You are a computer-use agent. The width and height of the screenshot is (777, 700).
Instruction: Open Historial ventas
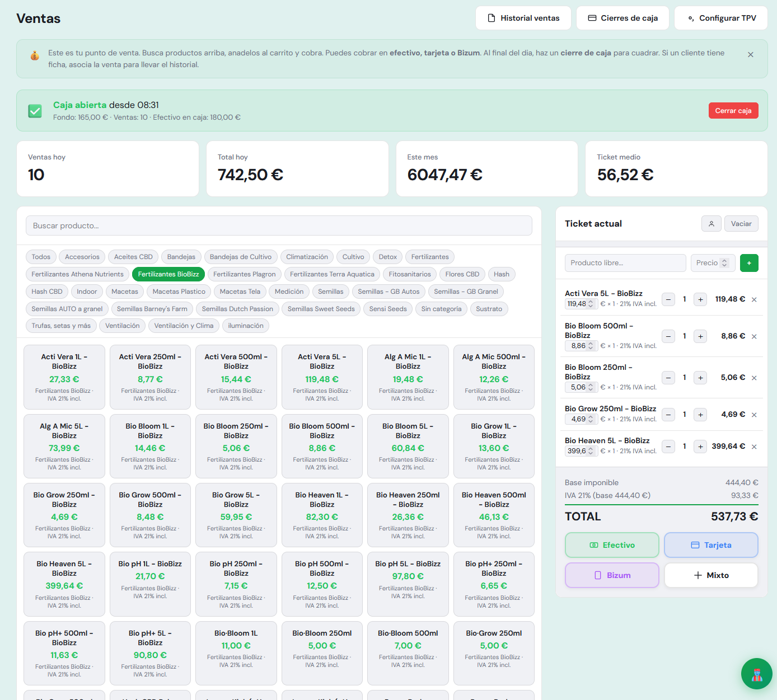523,18
